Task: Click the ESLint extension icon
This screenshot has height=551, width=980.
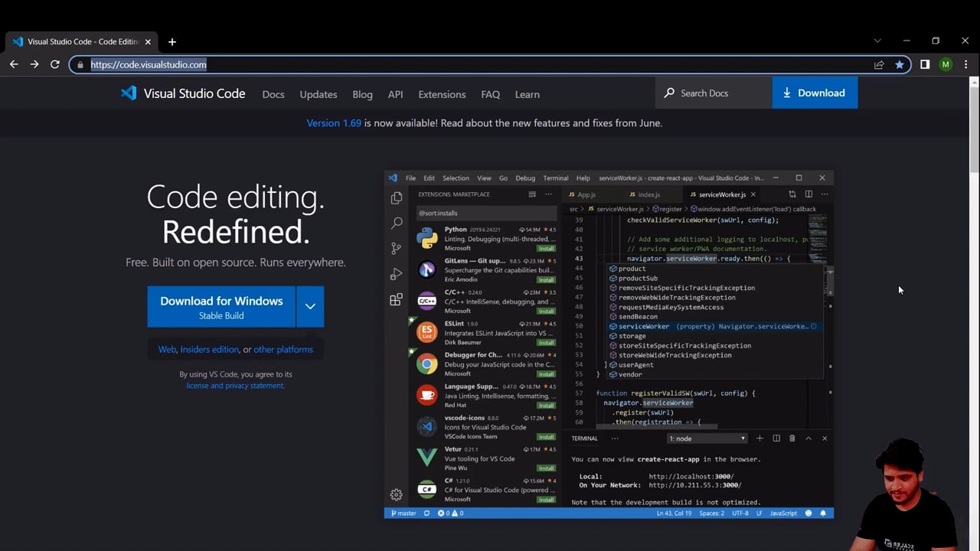Action: coord(427,332)
